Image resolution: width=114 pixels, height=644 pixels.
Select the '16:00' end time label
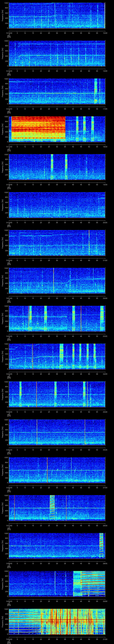click(105, 71)
